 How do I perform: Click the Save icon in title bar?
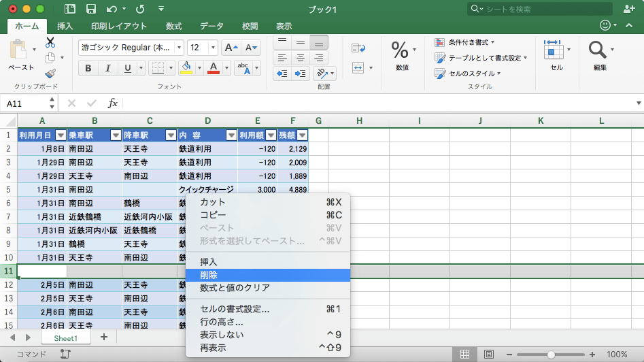(x=90, y=10)
